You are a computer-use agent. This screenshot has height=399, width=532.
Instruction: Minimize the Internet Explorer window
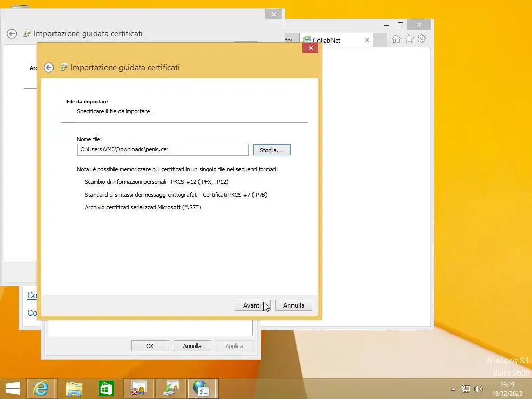coord(387,25)
